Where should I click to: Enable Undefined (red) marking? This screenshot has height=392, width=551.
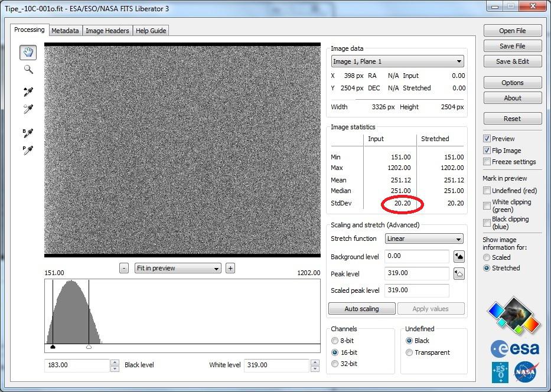point(487,190)
